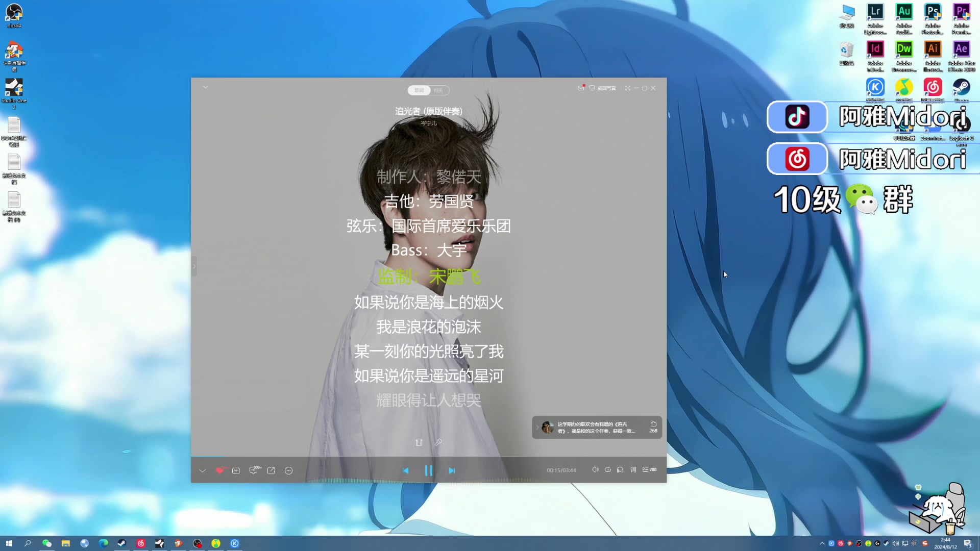Viewport: 980px width, 551px height.
Task: Skip to previous track using back button
Action: tap(406, 470)
